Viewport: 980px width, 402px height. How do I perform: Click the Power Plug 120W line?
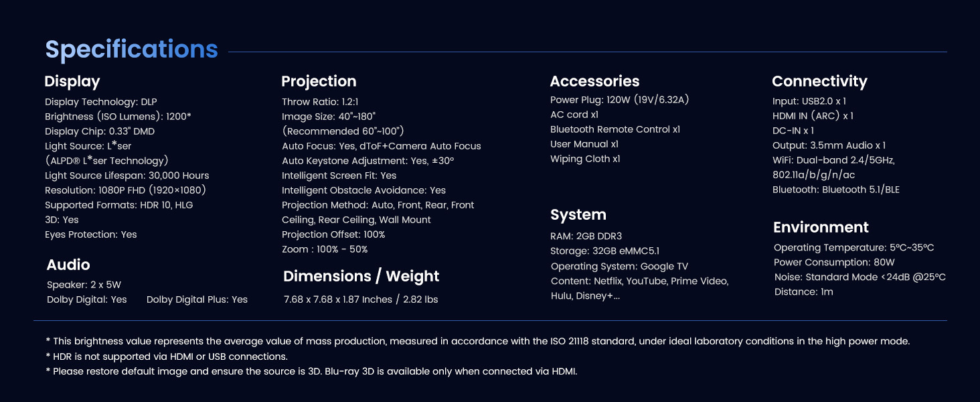620,100
